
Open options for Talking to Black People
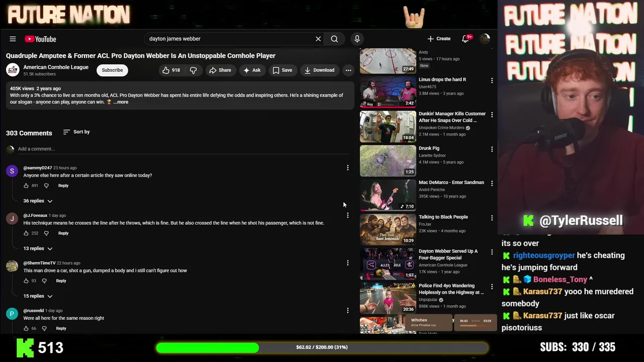[492, 218]
